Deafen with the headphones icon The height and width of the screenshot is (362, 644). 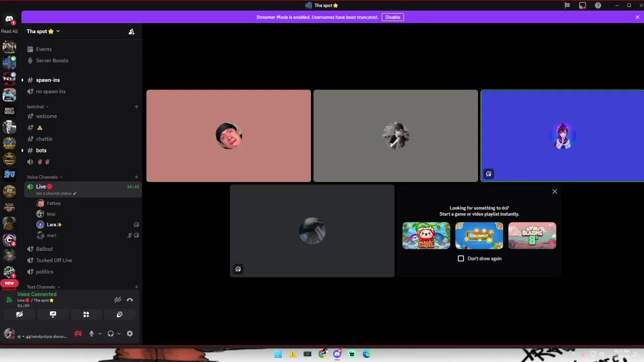pos(111,333)
